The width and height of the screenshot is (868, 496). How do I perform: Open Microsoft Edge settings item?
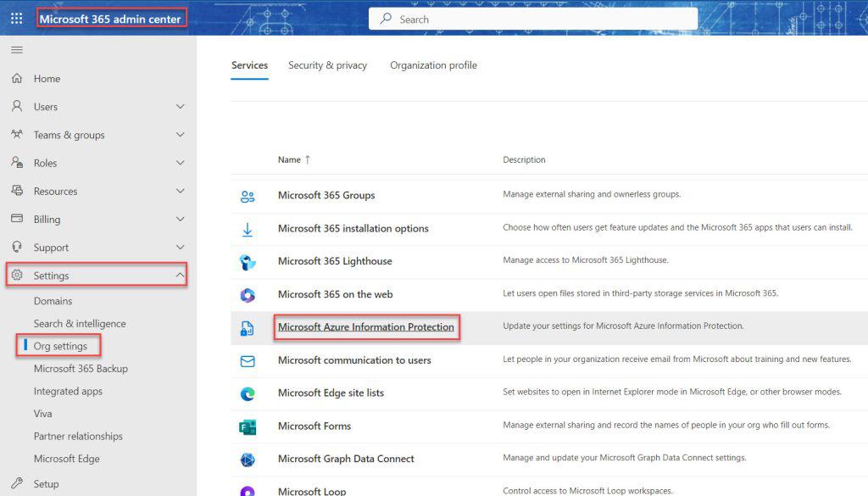[66, 459]
